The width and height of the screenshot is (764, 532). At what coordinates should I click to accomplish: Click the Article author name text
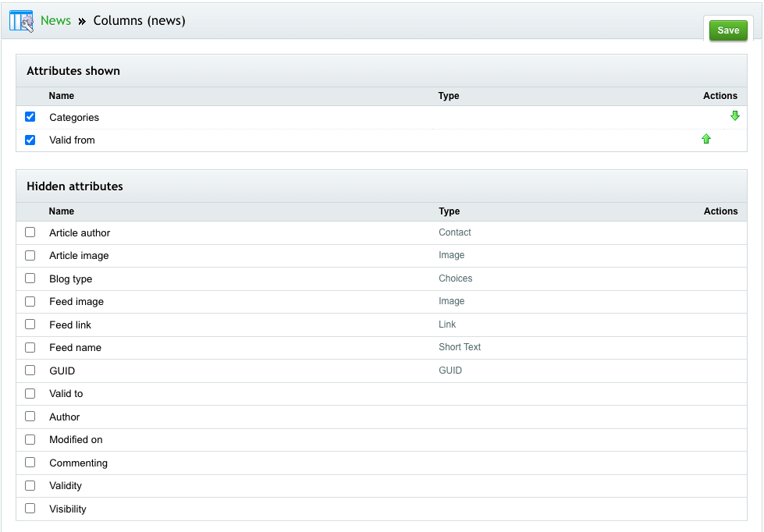click(x=80, y=233)
